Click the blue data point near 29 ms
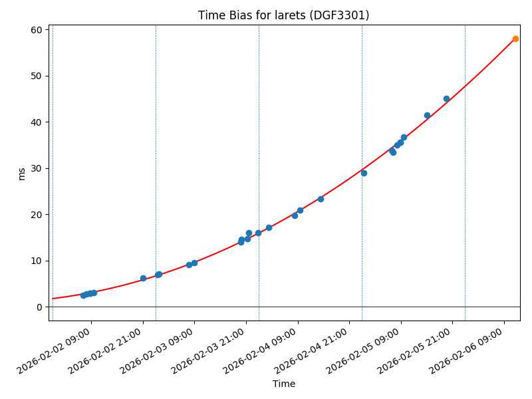 click(364, 173)
